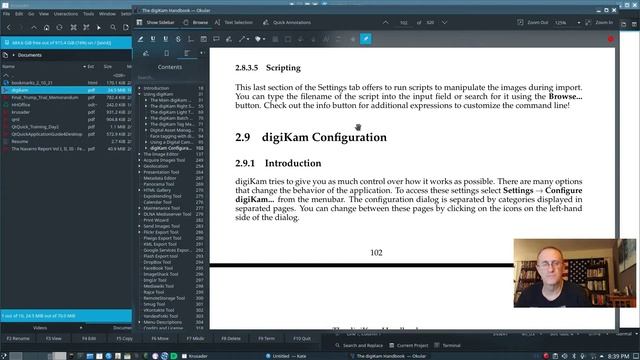Select Presentation Tool in contents list
Viewport: 640px width, 360px height.
[161, 172]
